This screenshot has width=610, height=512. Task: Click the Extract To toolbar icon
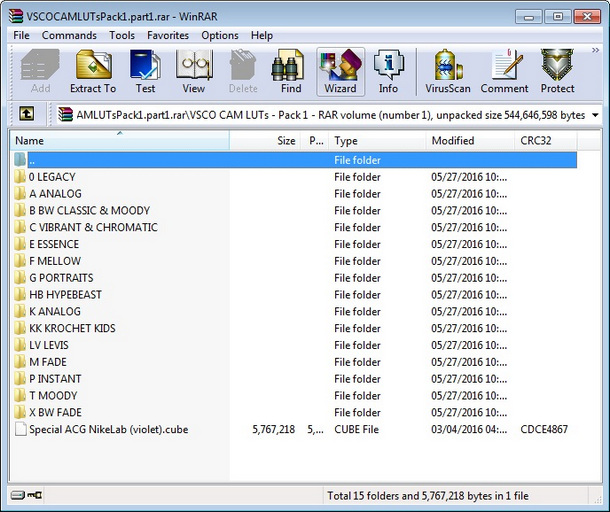pos(93,72)
